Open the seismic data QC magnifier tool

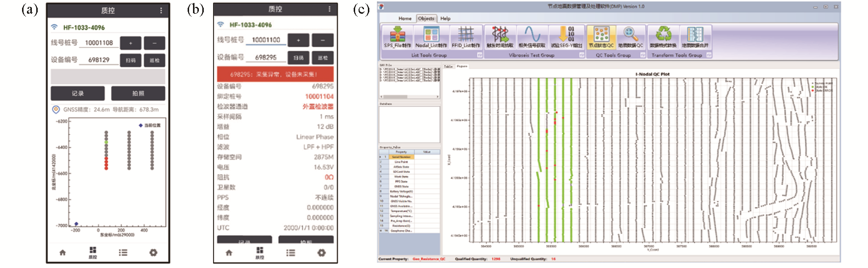(x=630, y=37)
